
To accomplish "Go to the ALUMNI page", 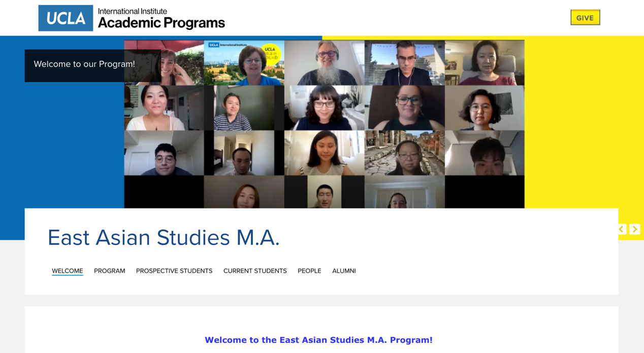I will pyautogui.click(x=344, y=271).
